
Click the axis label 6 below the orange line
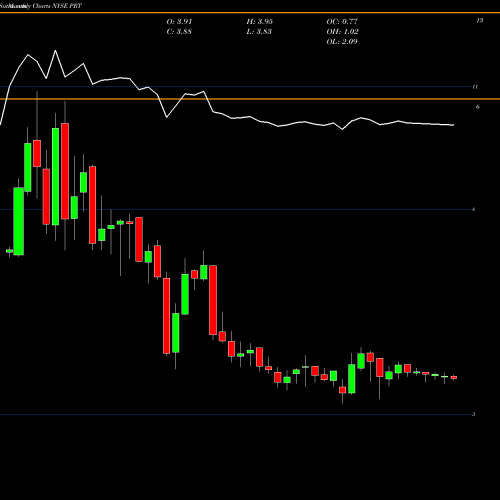(x=478, y=107)
